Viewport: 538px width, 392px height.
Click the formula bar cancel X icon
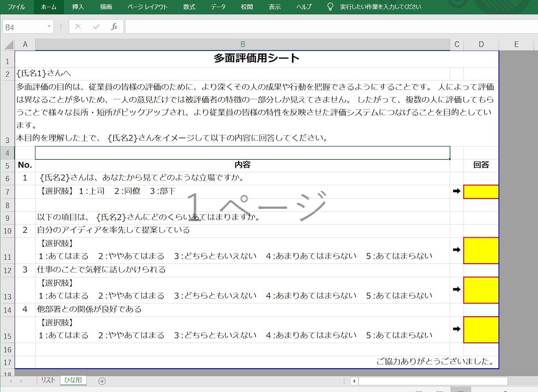(78, 27)
